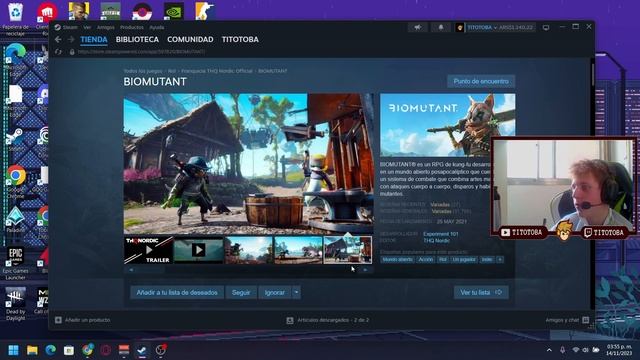Open the Ignorar options dropdown arrow
Image resolution: width=640 pixels, height=360 pixels.
click(296, 293)
